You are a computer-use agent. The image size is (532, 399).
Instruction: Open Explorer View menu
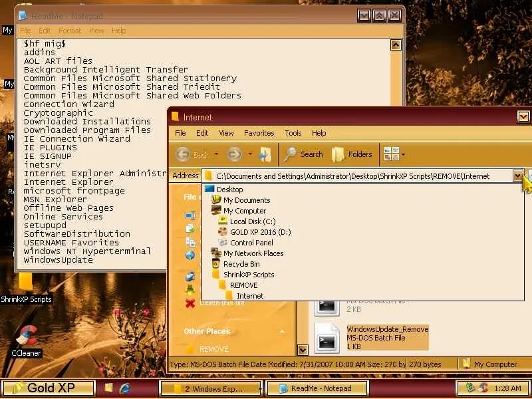[x=226, y=133]
